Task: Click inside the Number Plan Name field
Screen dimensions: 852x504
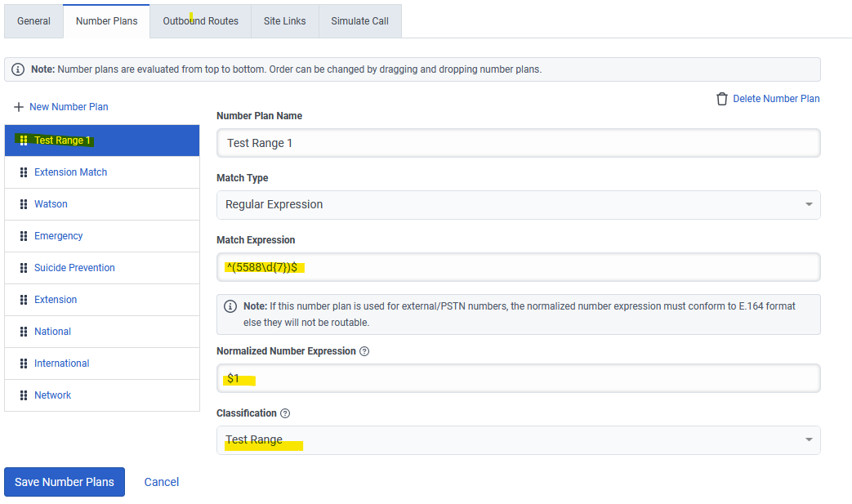Action: pyautogui.click(x=518, y=142)
